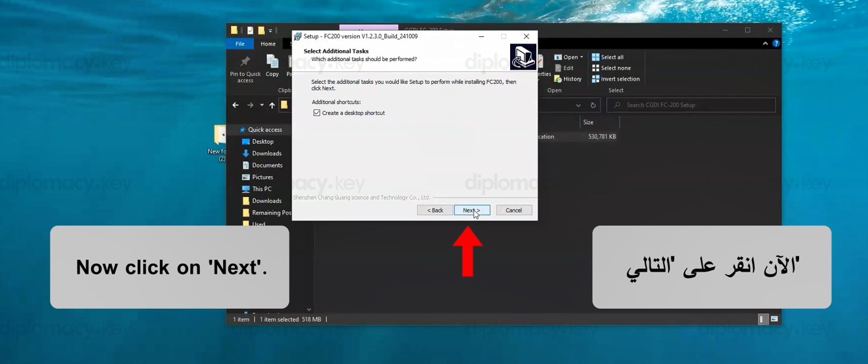
Task: Click the Search CGDI FC-200 Setup box
Action: coord(691,105)
